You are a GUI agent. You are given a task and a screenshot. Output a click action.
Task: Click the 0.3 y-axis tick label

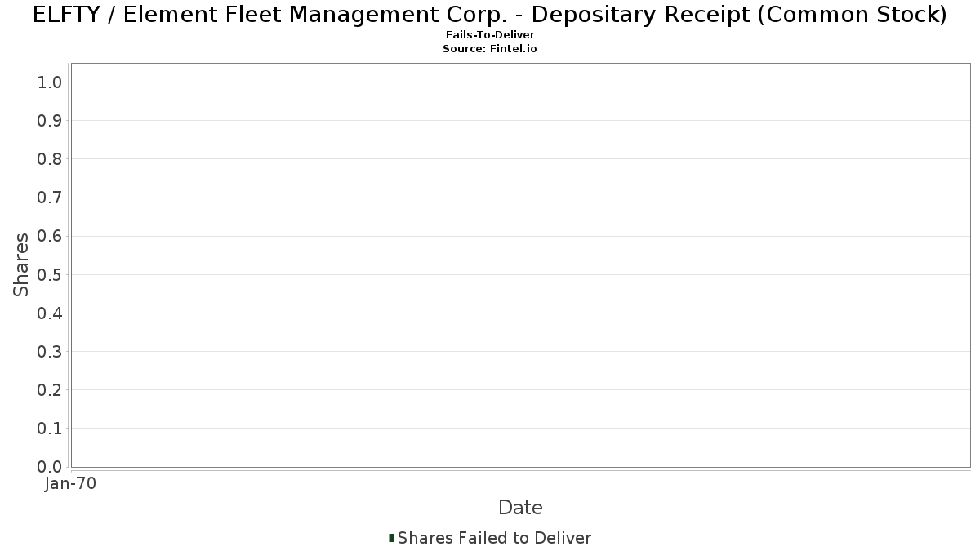point(50,351)
